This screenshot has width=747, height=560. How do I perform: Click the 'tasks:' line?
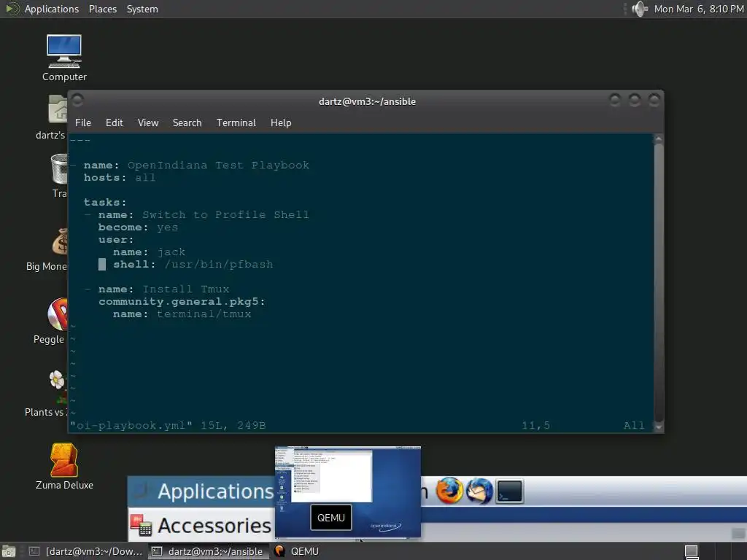point(105,203)
